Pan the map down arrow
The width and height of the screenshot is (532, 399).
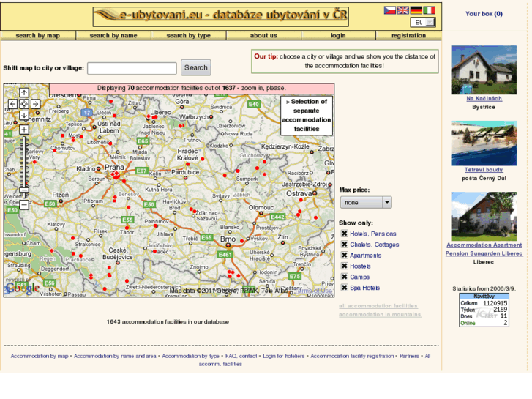point(24,116)
